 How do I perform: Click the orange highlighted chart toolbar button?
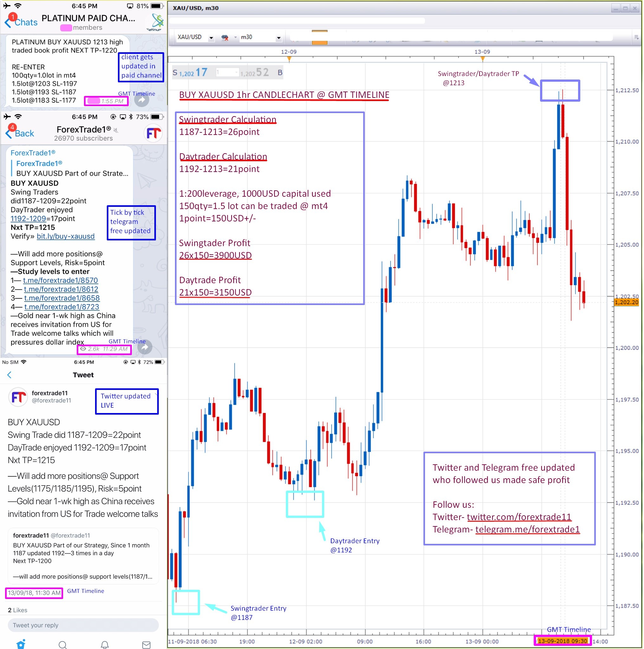pos(319,37)
